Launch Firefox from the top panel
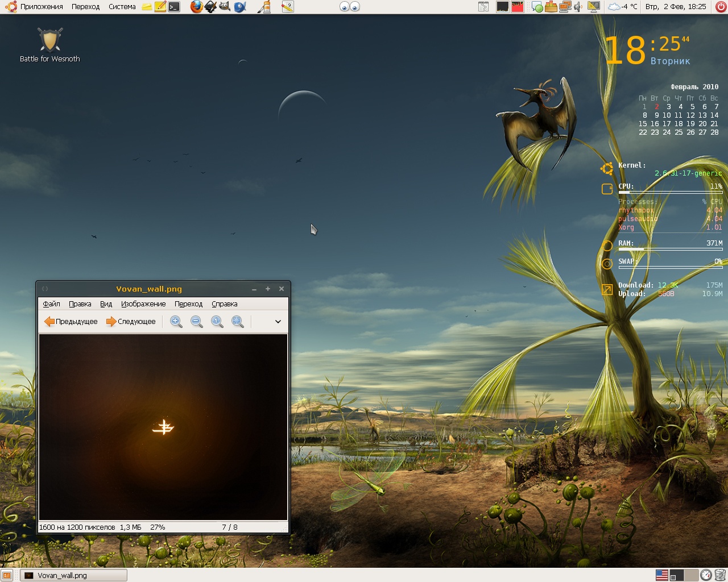 pyautogui.click(x=196, y=7)
